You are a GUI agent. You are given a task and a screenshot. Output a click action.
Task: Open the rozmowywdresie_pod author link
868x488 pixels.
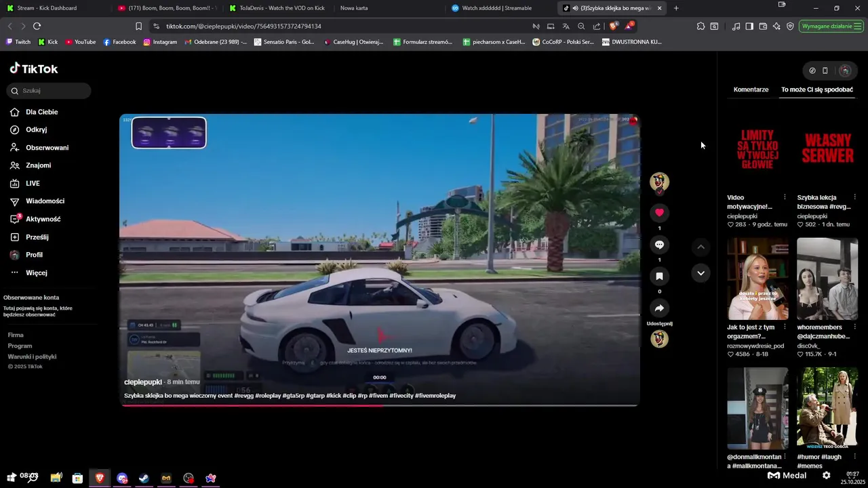pyautogui.click(x=755, y=346)
